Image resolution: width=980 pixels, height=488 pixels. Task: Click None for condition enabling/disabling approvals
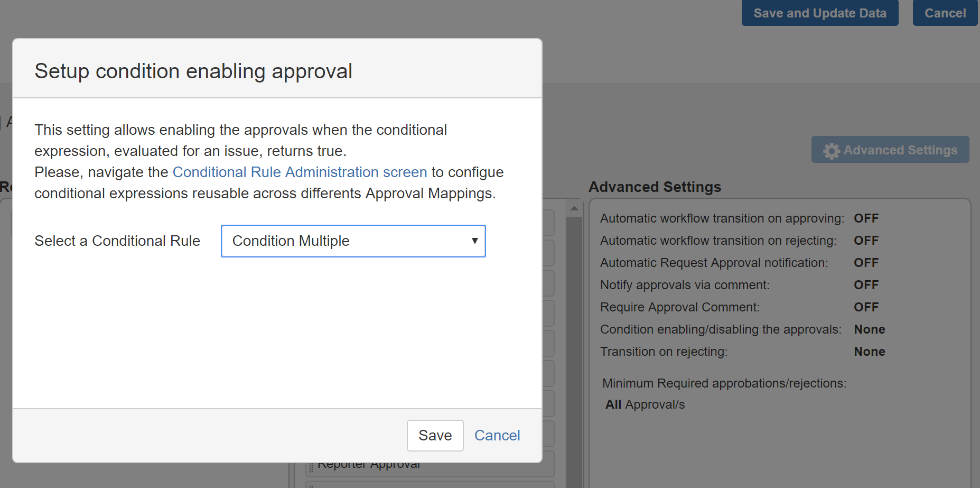[x=869, y=329]
